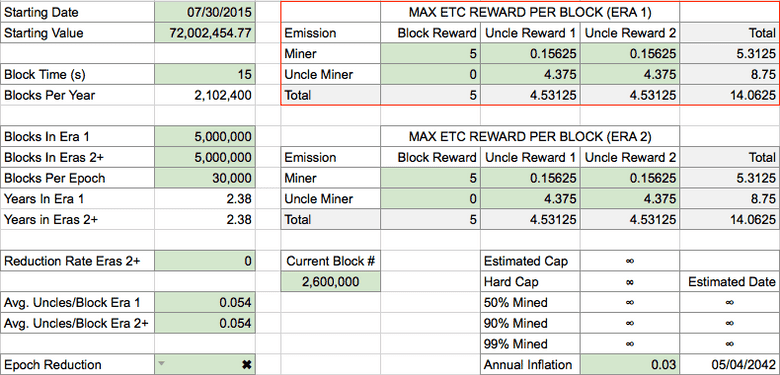Select the Miner total 5.3125 in the ERA 1 table
The width and height of the screenshot is (780, 375).
[729, 54]
